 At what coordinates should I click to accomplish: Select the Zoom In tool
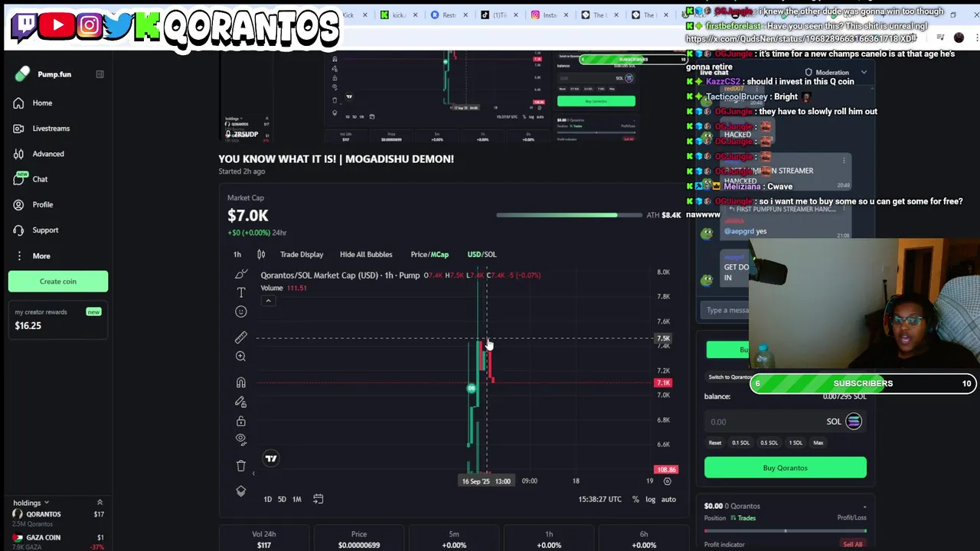pyautogui.click(x=240, y=357)
